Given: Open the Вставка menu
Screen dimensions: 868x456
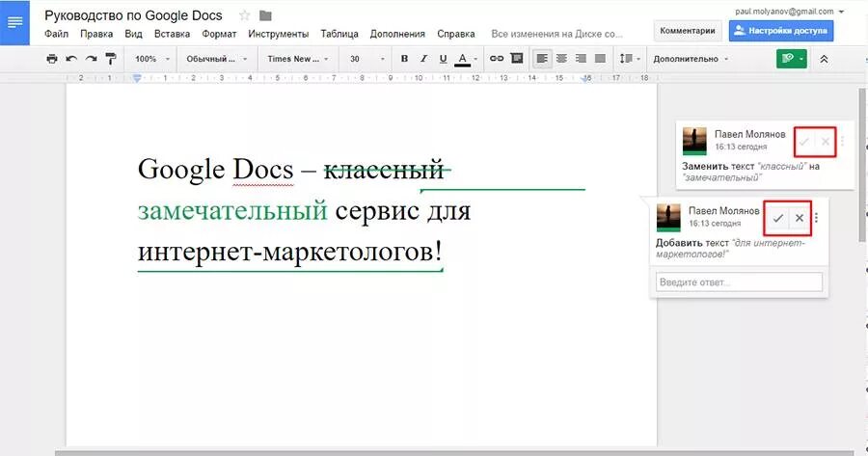Looking at the screenshot, I should click(173, 34).
